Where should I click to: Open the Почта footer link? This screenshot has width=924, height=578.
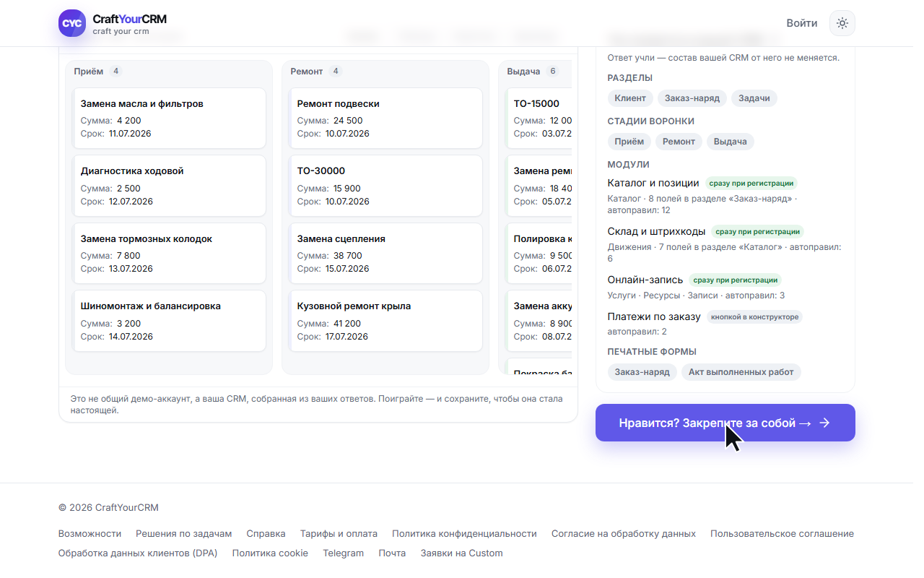pyautogui.click(x=392, y=553)
